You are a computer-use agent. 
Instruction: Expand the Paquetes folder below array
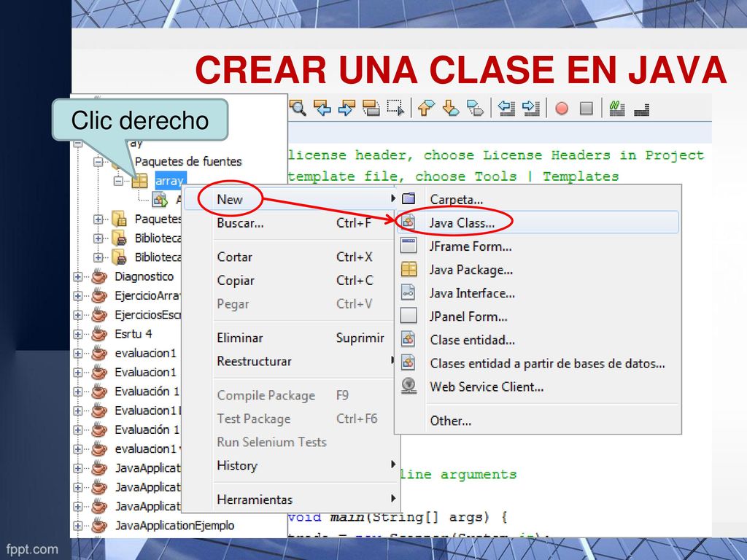point(98,219)
